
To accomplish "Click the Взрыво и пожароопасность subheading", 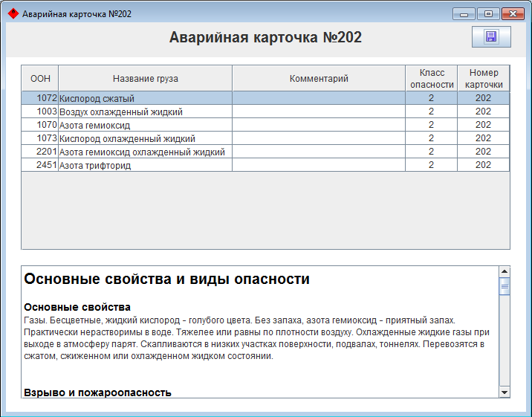I will point(97,392).
